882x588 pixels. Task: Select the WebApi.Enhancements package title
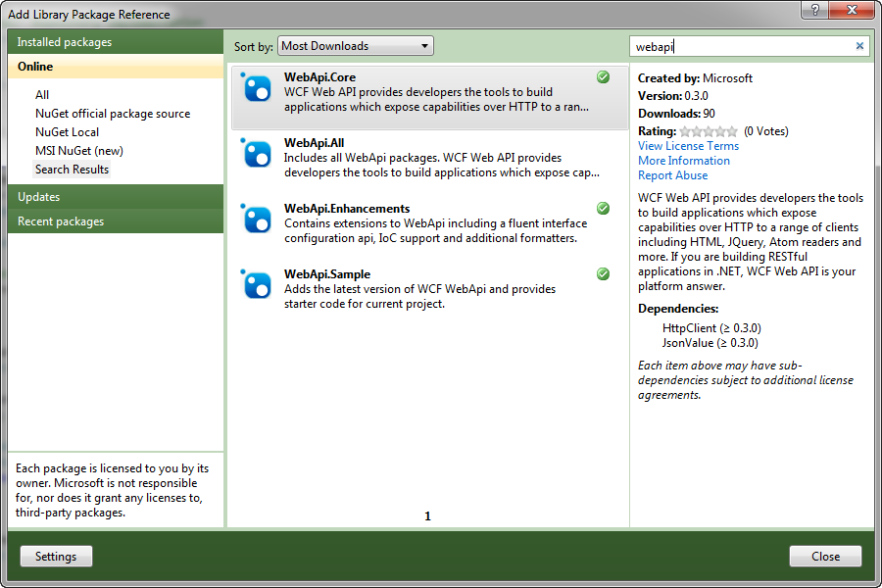[x=347, y=209]
